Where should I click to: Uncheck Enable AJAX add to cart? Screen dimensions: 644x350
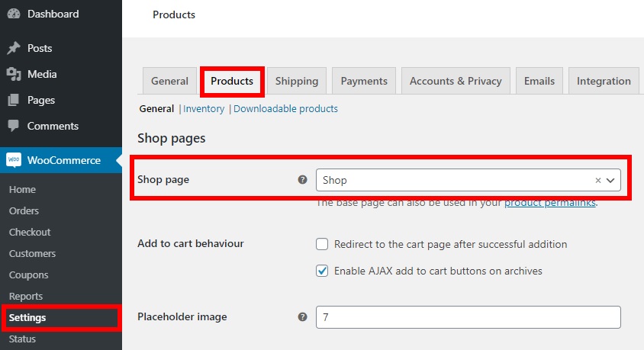pyautogui.click(x=322, y=271)
